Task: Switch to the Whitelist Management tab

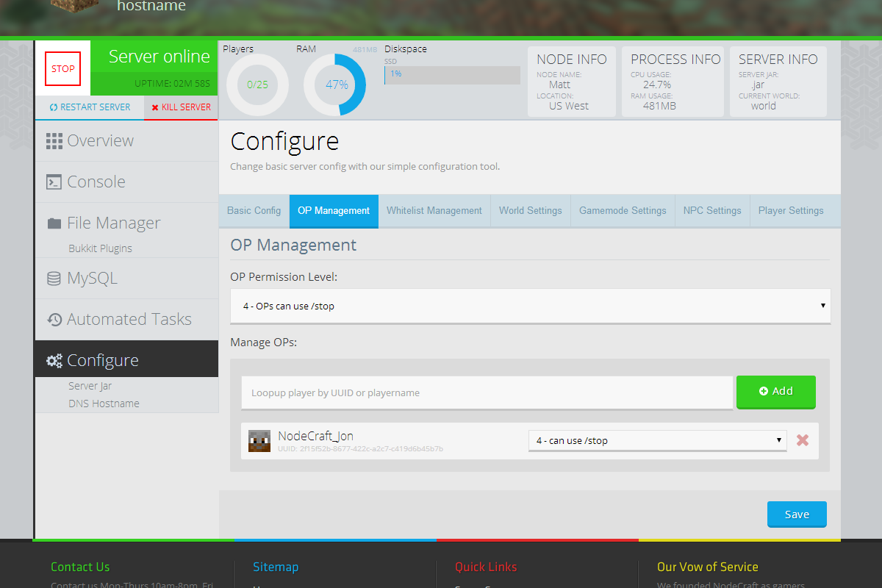Action: (x=434, y=211)
